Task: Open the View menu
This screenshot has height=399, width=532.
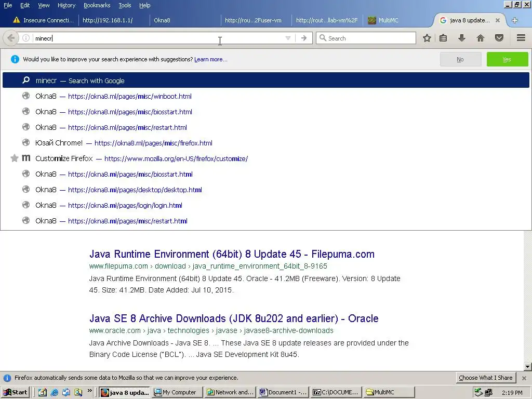Action: point(44,5)
